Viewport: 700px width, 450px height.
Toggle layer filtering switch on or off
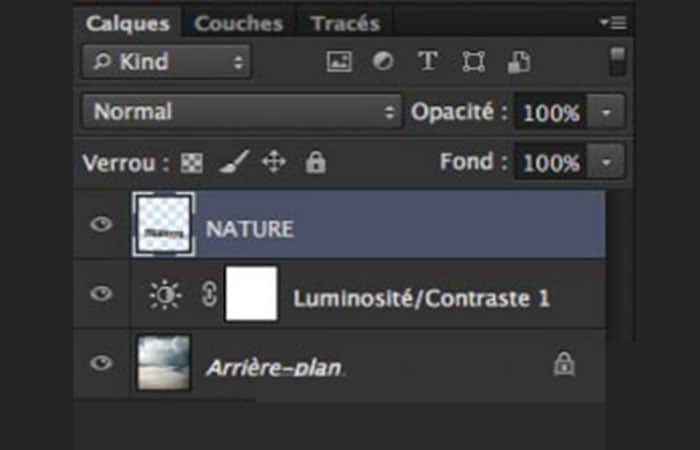coord(618,60)
